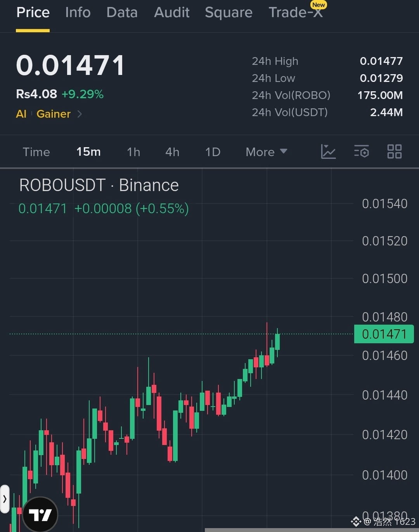Image resolution: width=419 pixels, height=532 pixels.
Task: Click the +9.29% change value
Action: tap(83, 94)
